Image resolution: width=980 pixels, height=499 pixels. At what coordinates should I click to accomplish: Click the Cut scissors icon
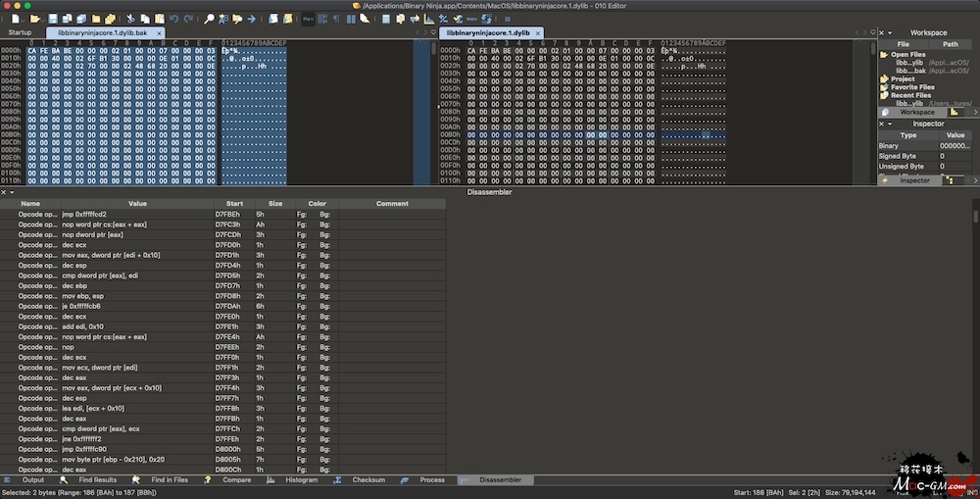point(131,19)
